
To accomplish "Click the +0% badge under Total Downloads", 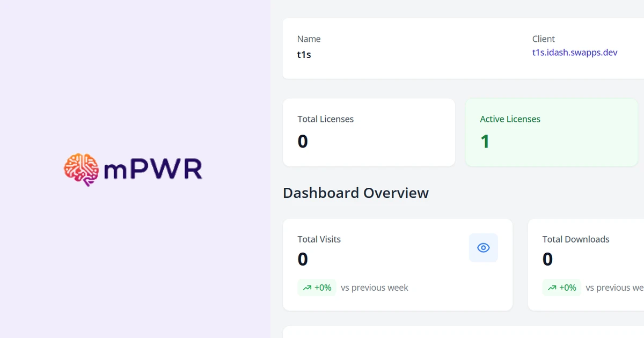I will coord(561,288).
